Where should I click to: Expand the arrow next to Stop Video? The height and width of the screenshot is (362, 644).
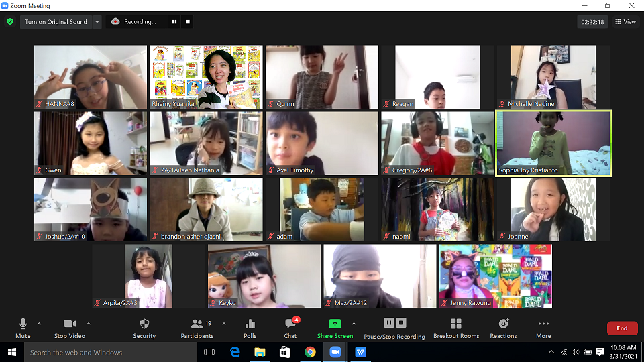tap(89, 324)
